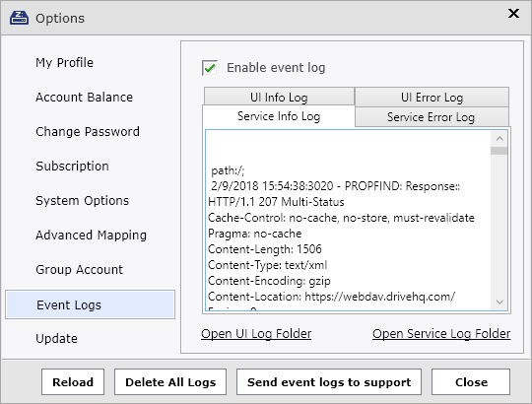Reload the event logs
The height and width of the screenshot is (404, 532).
coord(73,382)
